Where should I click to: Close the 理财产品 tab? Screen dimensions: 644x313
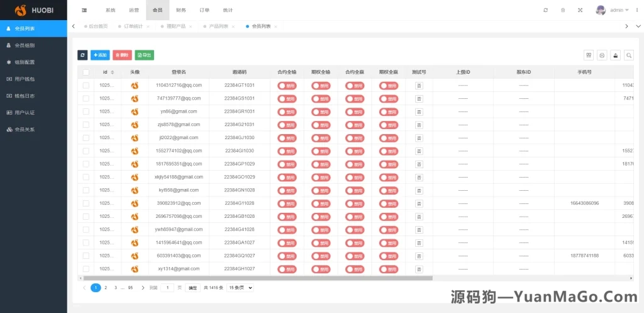click(191, 26)
